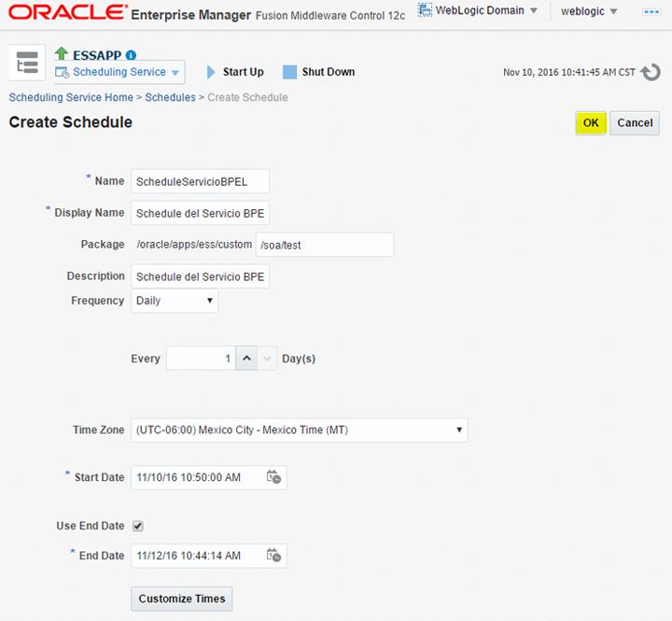Click the OK button

point(591,123)
